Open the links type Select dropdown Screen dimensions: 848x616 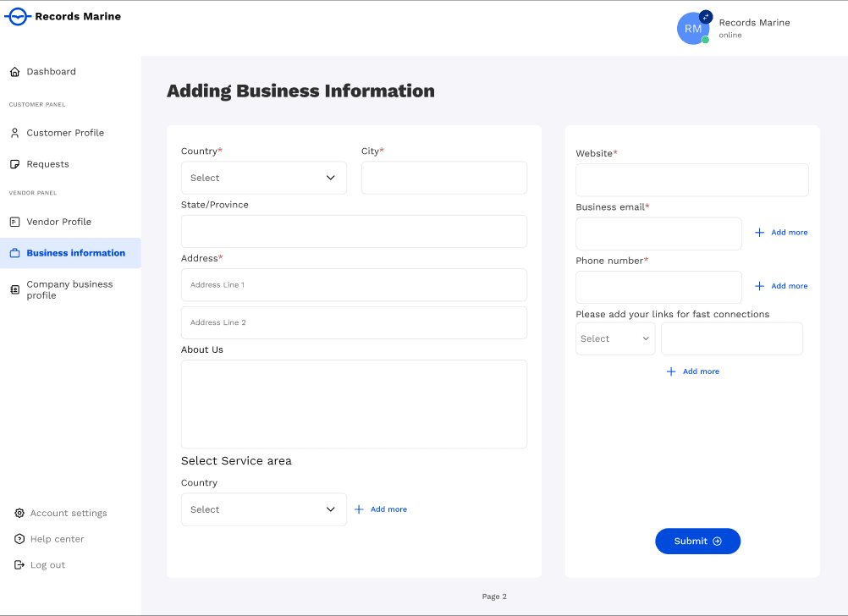point(615,338)
